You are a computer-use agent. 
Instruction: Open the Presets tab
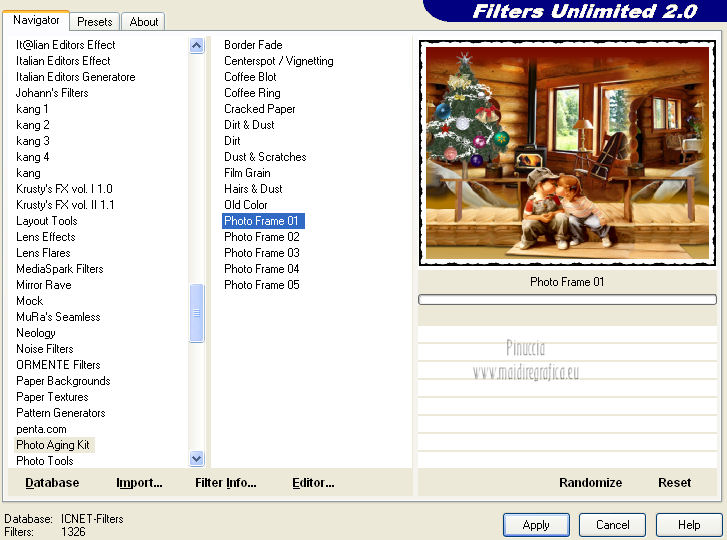click(95, 22)
